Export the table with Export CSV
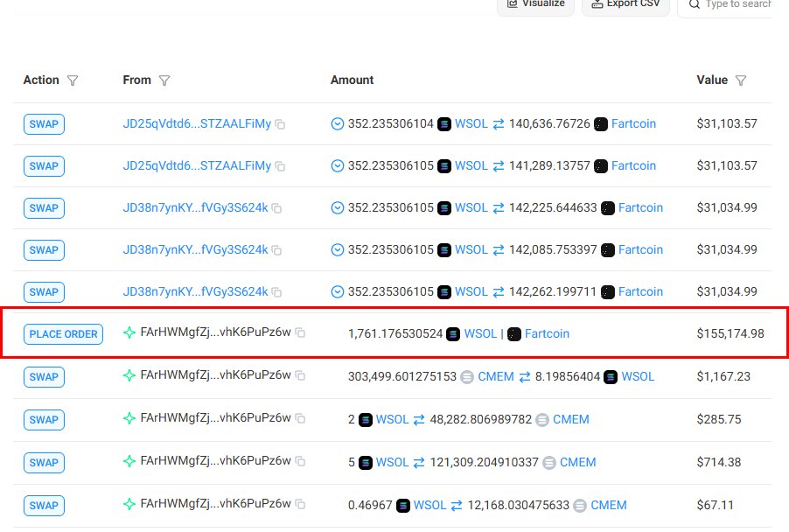This screenshot has width=789, height=532. pyautogui.click(x=625, y=4)
